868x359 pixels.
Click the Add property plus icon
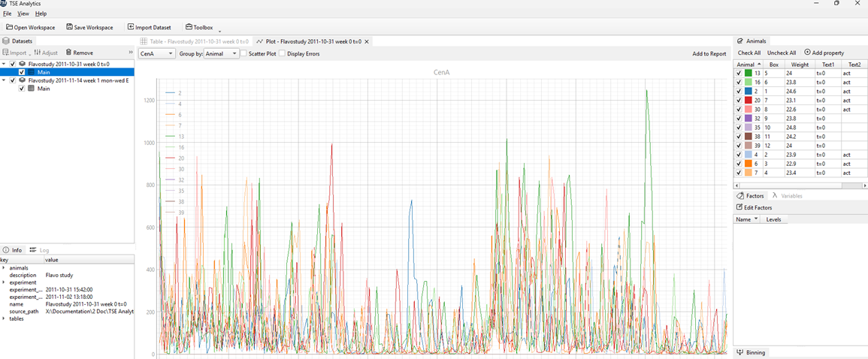pyautogui.click(x=807, y=53)
